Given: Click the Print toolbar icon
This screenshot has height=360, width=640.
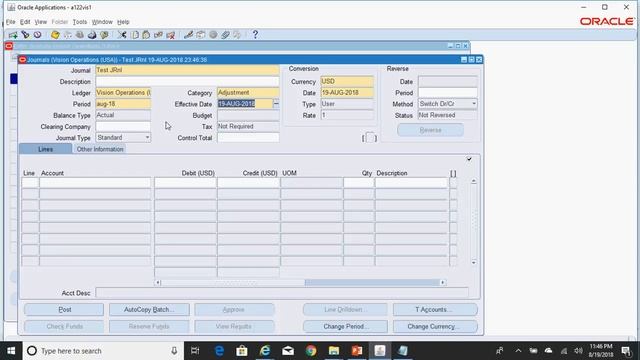Looking at the screenshot, I should 92,35.
